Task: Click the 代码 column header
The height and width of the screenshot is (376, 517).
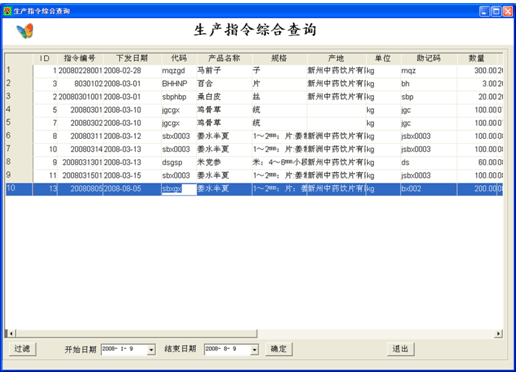Action: (x=179, y=58)
